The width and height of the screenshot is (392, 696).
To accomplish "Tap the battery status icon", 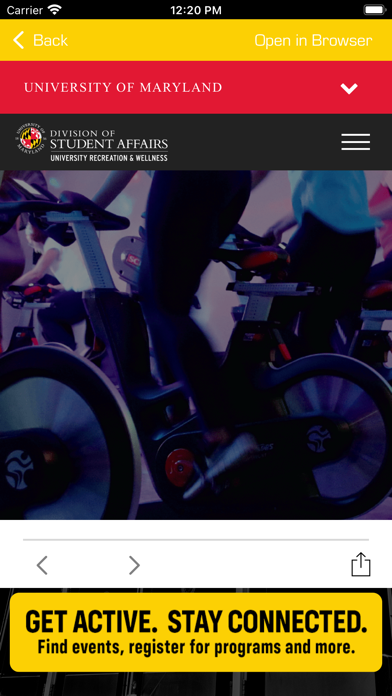I will [374, 9].
